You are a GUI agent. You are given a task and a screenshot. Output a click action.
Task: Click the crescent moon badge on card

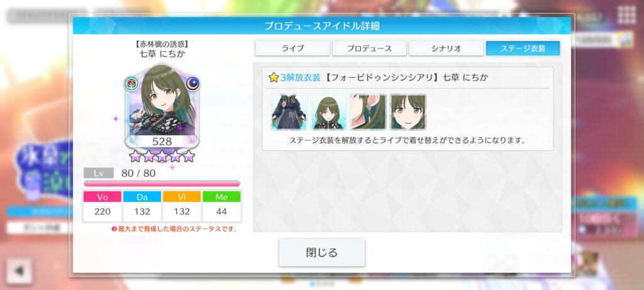tap(192, 84)
